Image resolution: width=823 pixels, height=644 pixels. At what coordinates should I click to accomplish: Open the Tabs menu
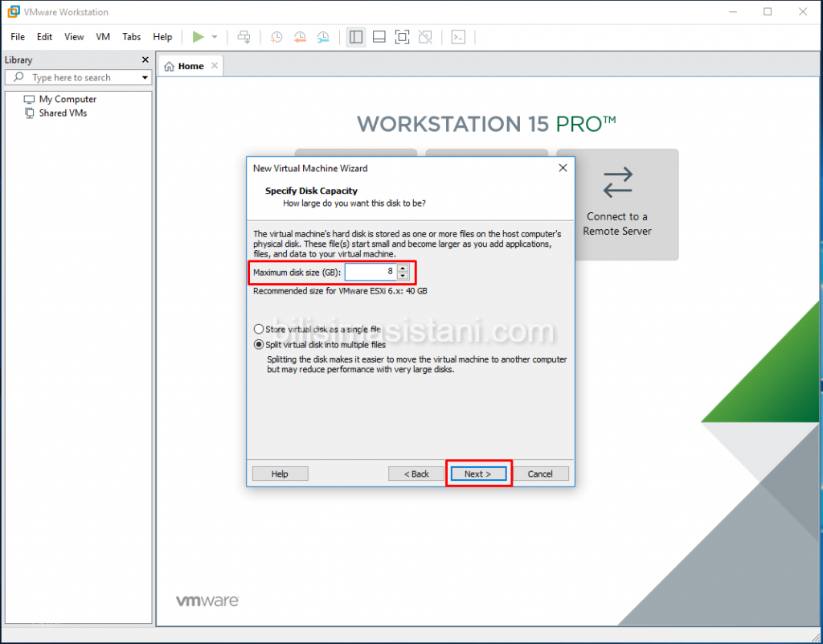131,37
